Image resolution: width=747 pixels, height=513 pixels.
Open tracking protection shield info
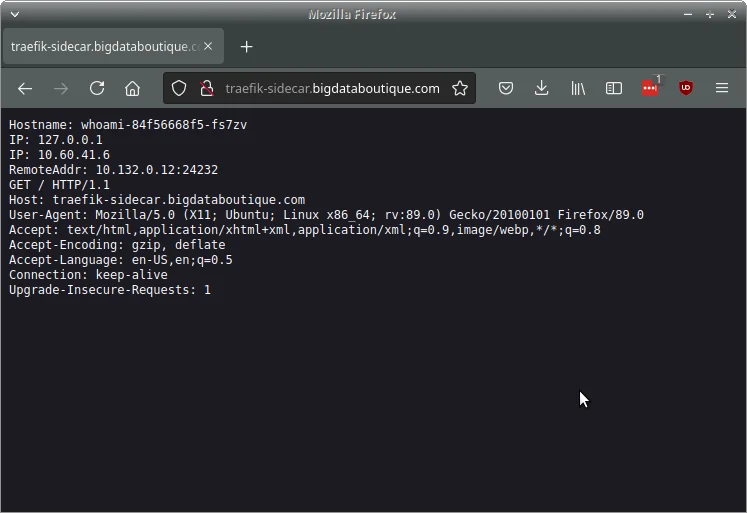pos(179,88)
